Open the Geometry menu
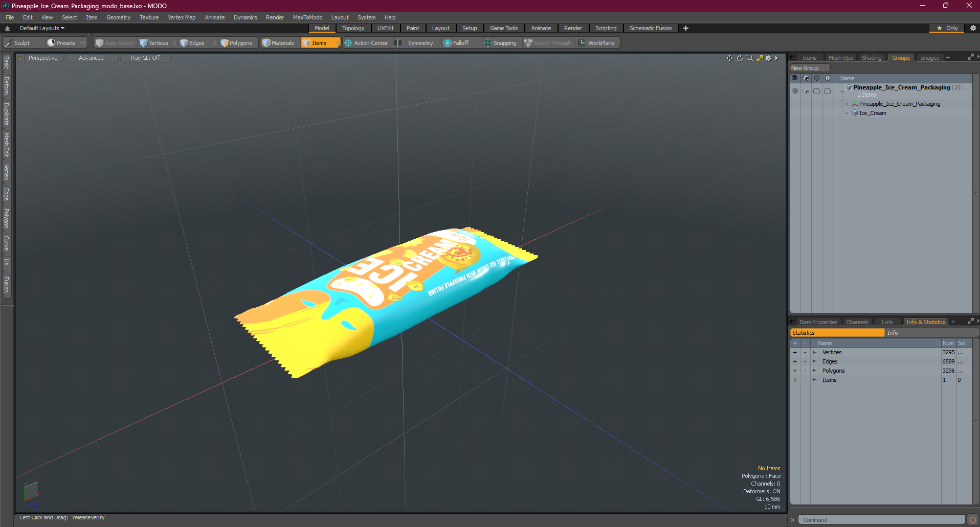980x527 pixels. click(118, 17)
